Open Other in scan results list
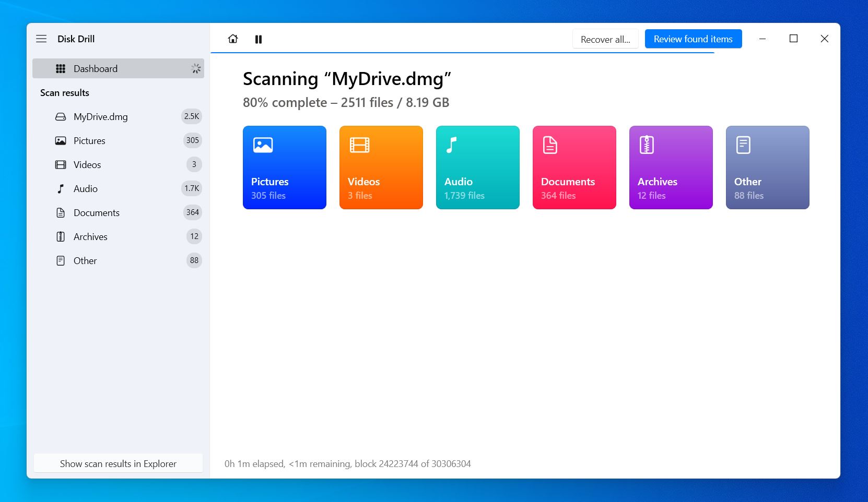 118,261
